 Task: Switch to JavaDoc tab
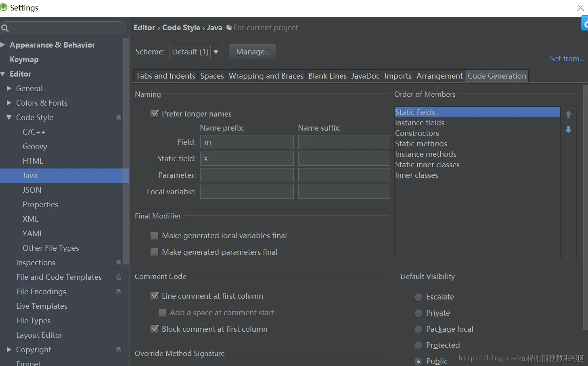[365, 76]
